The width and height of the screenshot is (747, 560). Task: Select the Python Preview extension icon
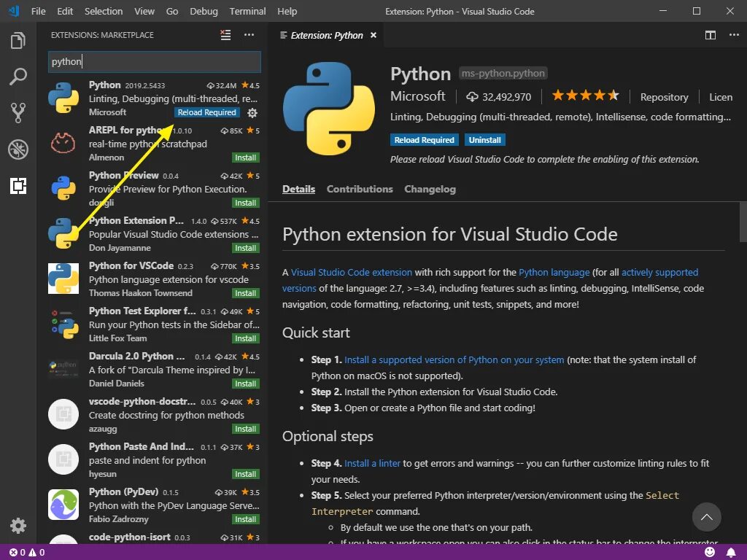(63, 188)
